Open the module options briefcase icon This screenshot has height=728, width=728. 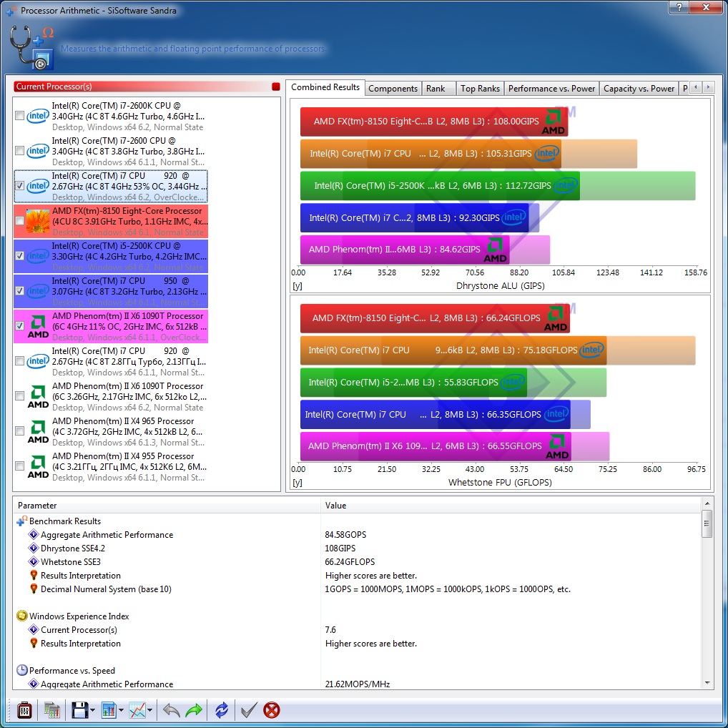pyautogui.click(x=24, y=710)
